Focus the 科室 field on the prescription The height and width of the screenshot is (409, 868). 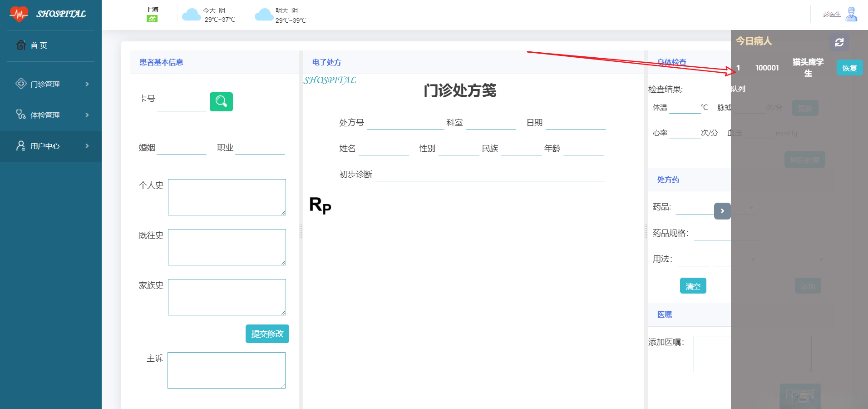coord(491,123)
